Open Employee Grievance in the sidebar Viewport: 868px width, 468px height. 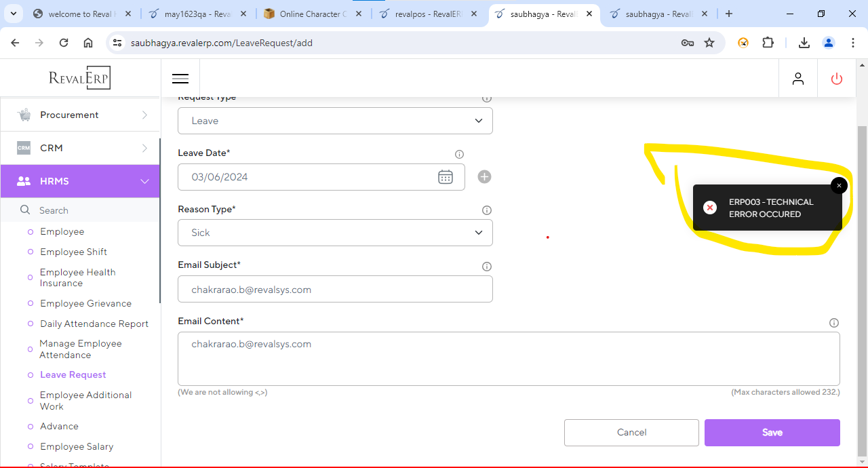point(85,303)
